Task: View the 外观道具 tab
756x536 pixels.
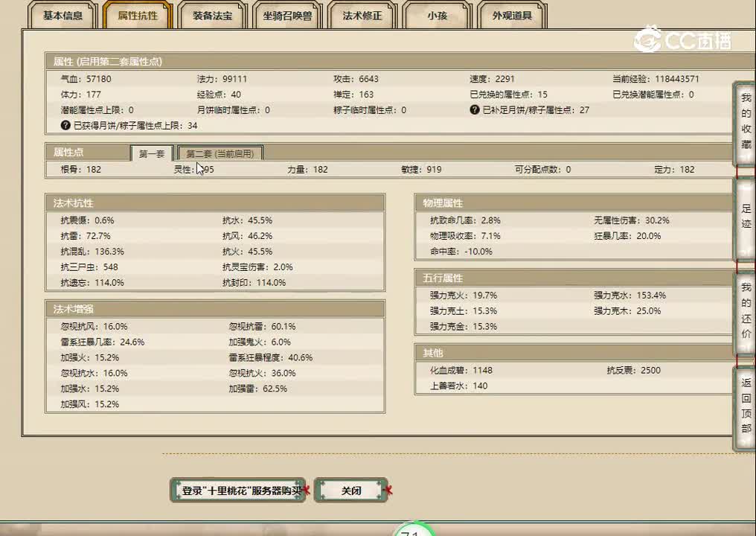Action: (511, 16)
